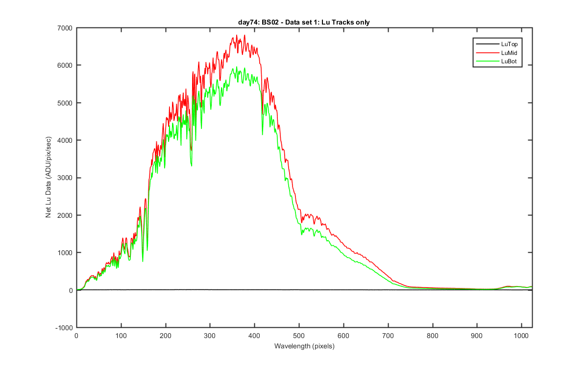Click the x-axis tick label 200
This screenshot has width=588, height=368.
[165, 336]
